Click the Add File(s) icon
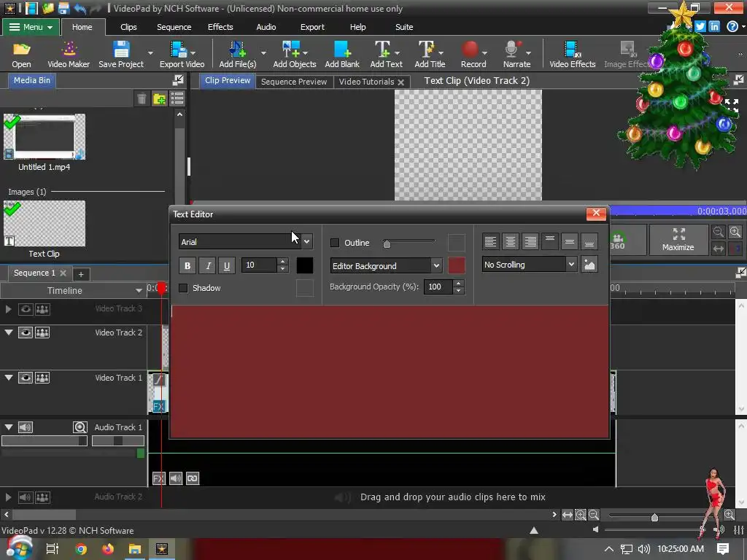Image resolution: width=747 pixels, height=560 pixels. (x=237, y=54)
